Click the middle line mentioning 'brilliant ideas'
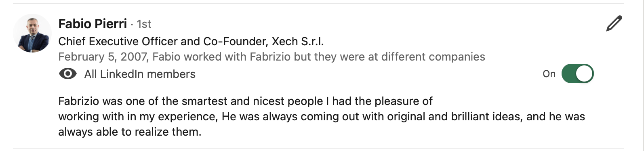This screenshot has width=644, height=151. tap(322, 116)
